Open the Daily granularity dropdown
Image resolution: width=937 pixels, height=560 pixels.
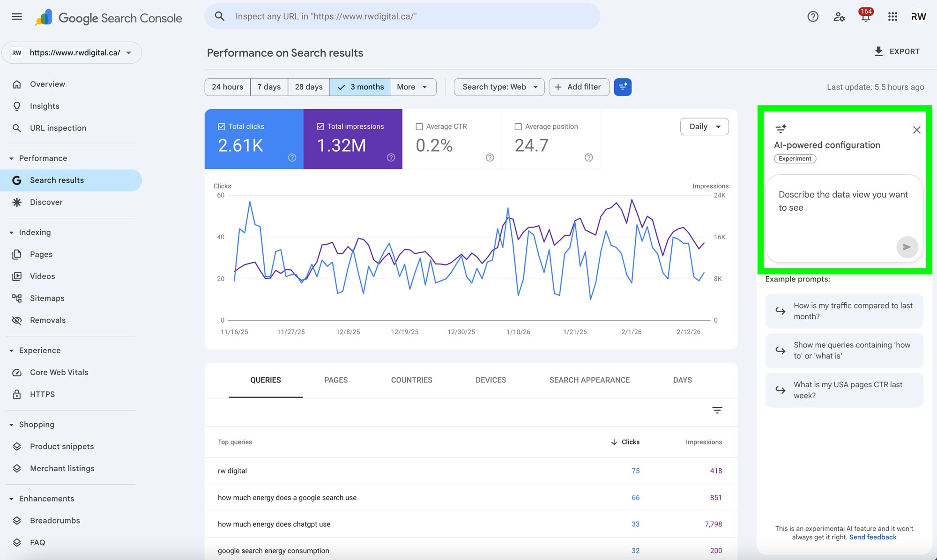(x=704, y=126)
